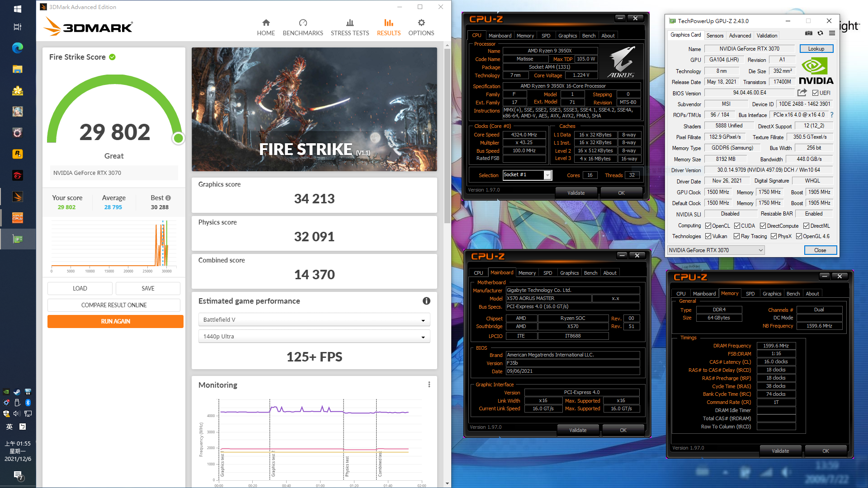868x488 pixels.
Task: Open Graphics tab in Memory CPU-Z window
Action: pos(772,294)
